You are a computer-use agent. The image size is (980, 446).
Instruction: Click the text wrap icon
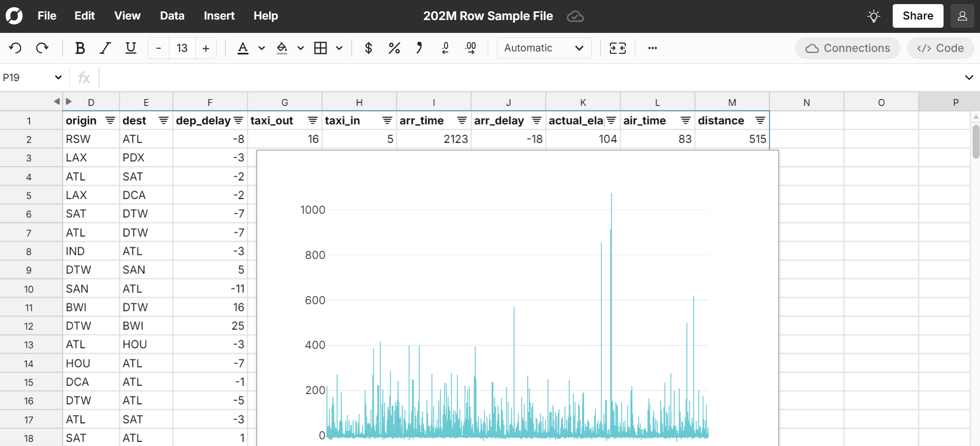618,48
